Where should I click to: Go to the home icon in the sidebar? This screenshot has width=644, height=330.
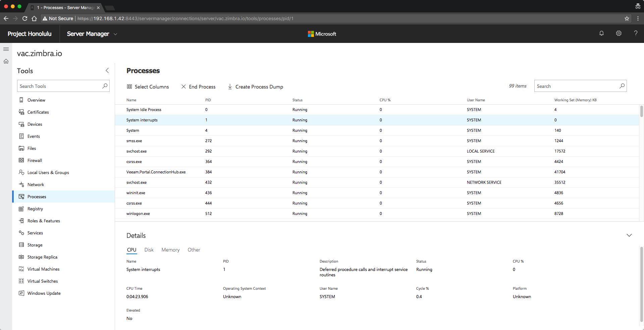pos(6,61)
